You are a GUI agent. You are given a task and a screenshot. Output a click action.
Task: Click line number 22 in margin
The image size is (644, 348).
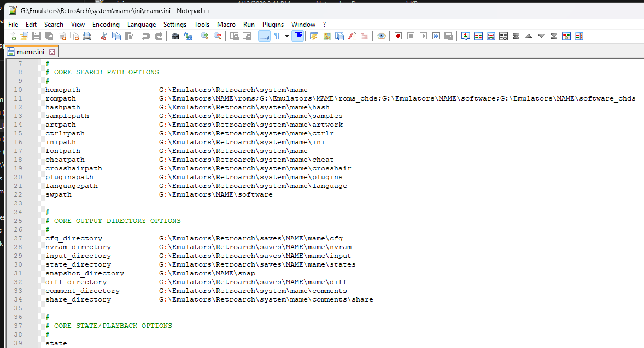pyautogui.click(x=18, y=194)
